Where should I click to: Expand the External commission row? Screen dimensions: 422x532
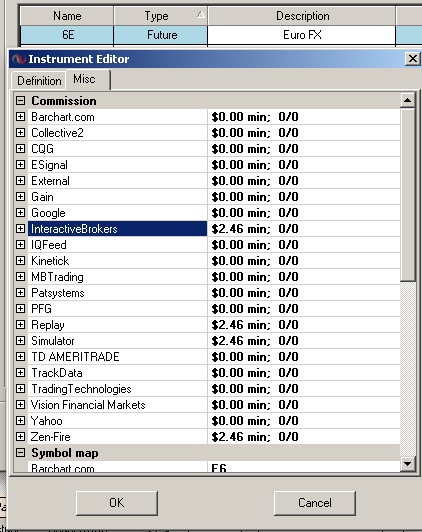click(x=20, y=180)
